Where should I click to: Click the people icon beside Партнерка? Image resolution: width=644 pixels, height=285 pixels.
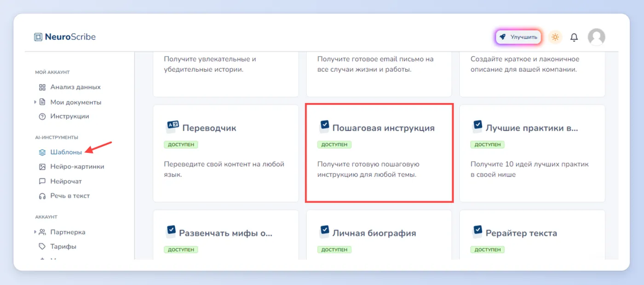(42, 232)
